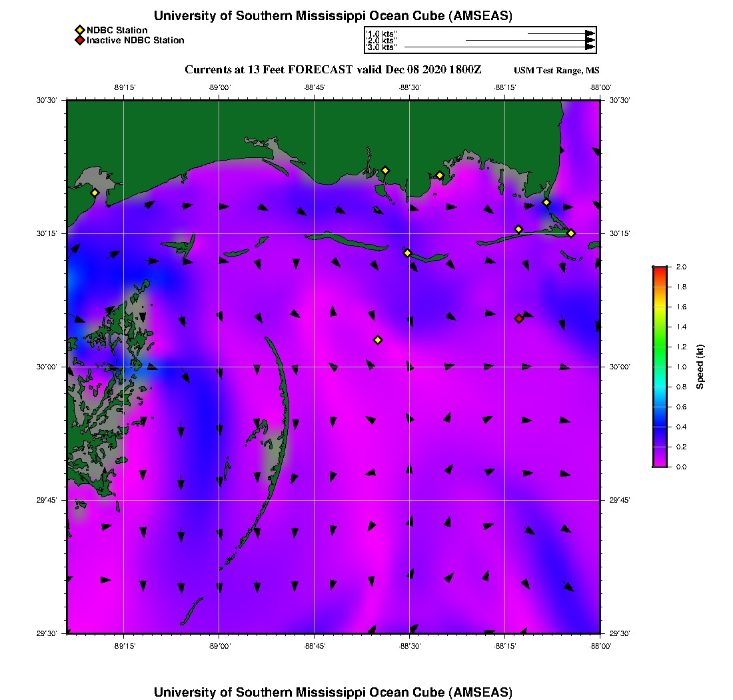
Task: Click the red diamond icon in the legend
Action: click(x=80, y=40)
